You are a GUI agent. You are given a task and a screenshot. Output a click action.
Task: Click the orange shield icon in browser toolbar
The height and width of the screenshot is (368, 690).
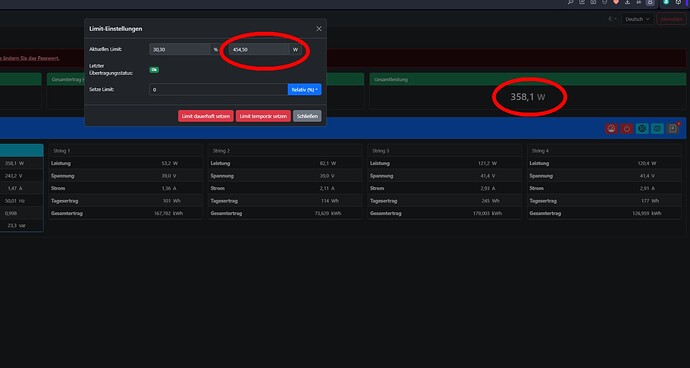point(616,2)
